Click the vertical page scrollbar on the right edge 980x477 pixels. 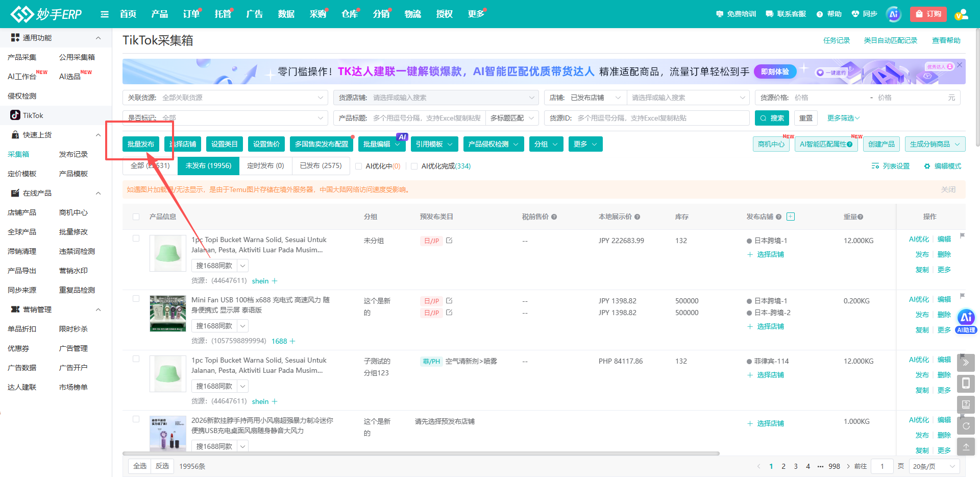click(x=977, y=87)
